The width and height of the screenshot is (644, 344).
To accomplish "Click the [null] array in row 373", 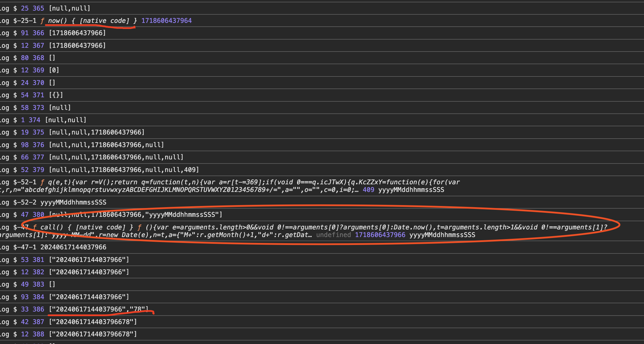I will (x=60, y=108).
